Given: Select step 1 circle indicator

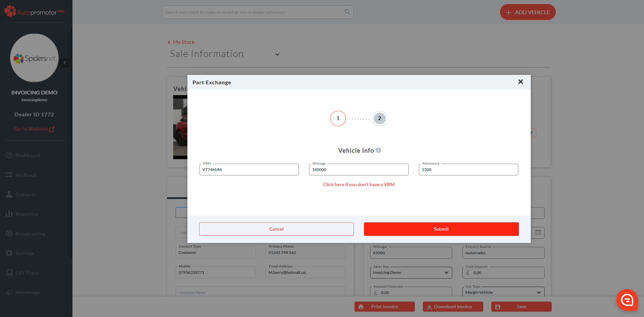Looking at the screenshot, I should [x=338, y=118].
